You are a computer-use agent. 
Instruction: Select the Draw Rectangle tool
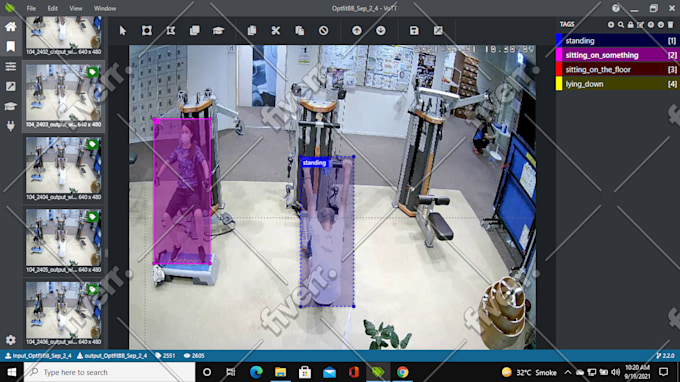(x=147, y=30)
